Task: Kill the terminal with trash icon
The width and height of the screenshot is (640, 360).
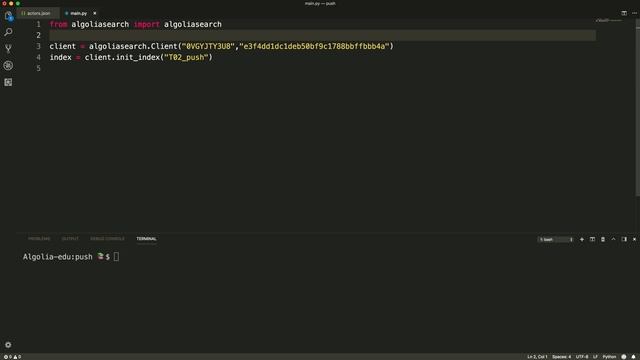Action: pos(603,240)
